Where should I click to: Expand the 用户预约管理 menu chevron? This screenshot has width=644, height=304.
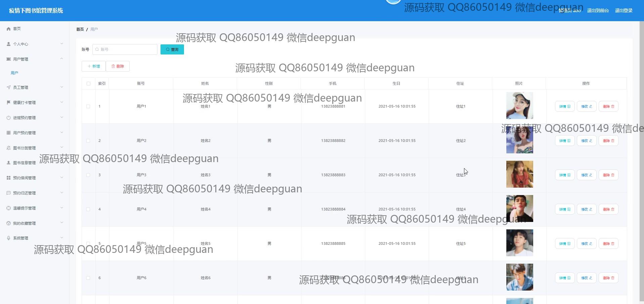[x=62, y=132]
